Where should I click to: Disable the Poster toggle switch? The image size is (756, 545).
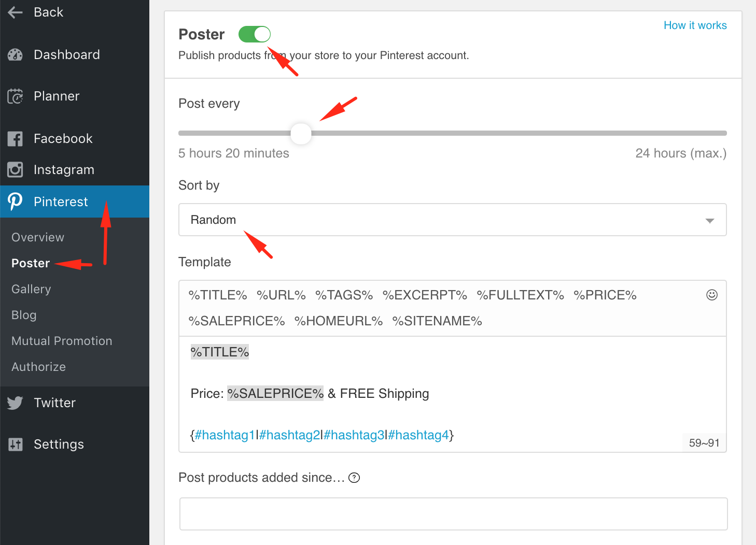click(254, 34)
